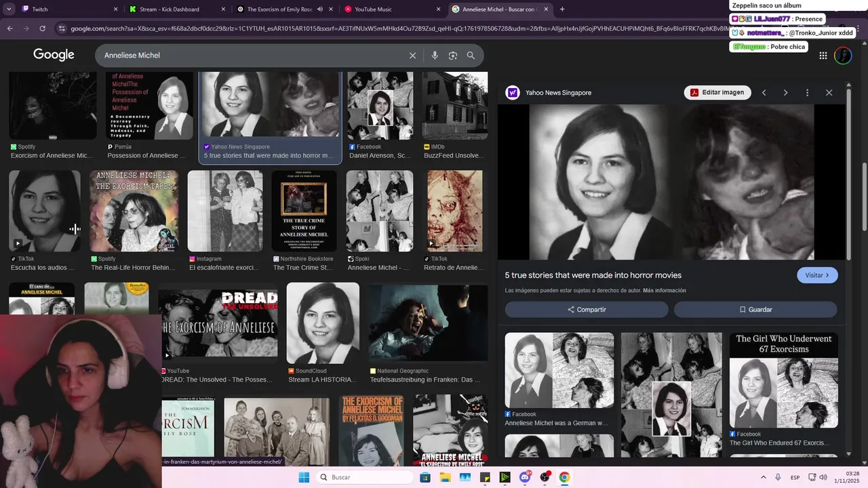Share the image with Compartir
The height and width of the screenshot is (488, 868).
(x=587, y=310)
